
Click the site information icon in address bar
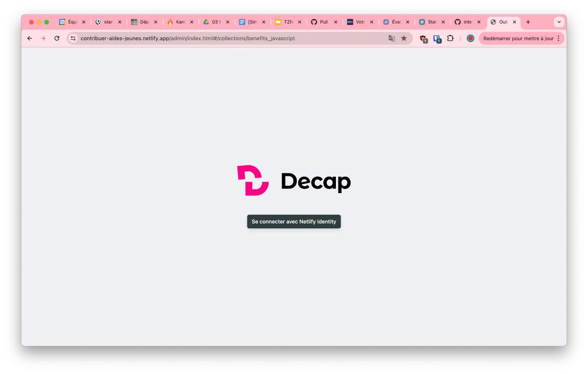73,38
